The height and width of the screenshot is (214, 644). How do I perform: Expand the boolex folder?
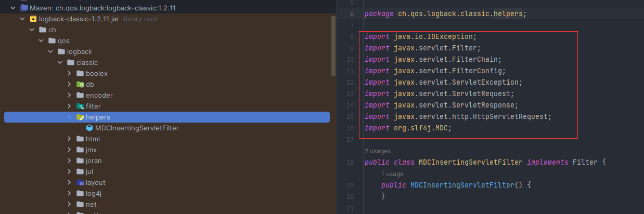pos(69,73)
